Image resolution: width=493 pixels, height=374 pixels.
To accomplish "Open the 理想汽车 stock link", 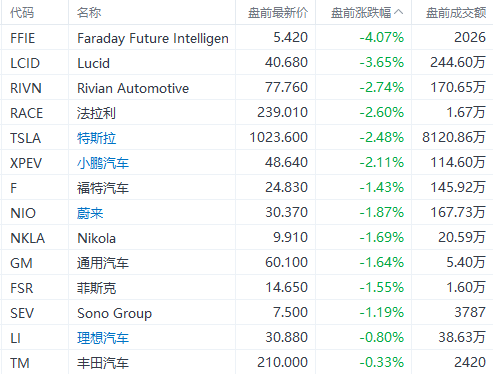I will [x=103, y=338].
